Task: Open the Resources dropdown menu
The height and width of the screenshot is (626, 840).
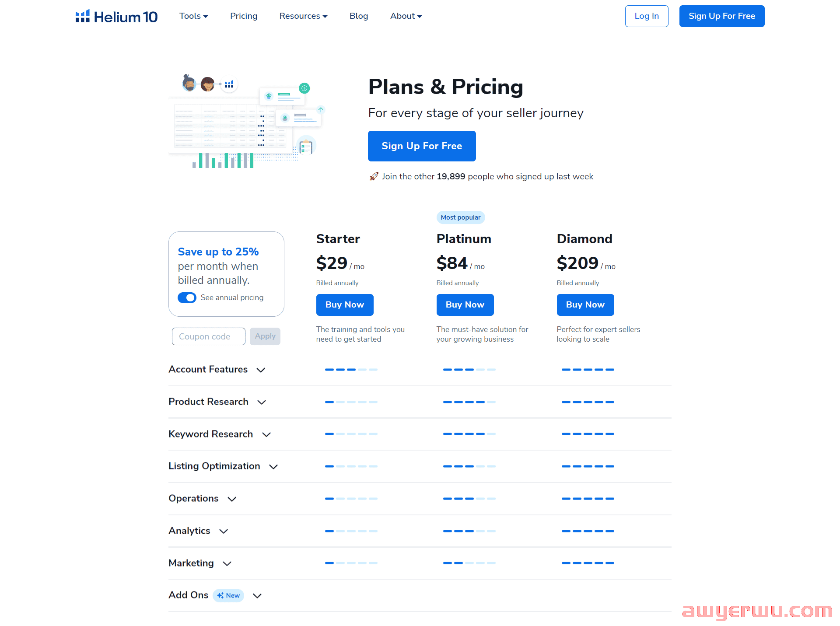Action: click(303, 16)
